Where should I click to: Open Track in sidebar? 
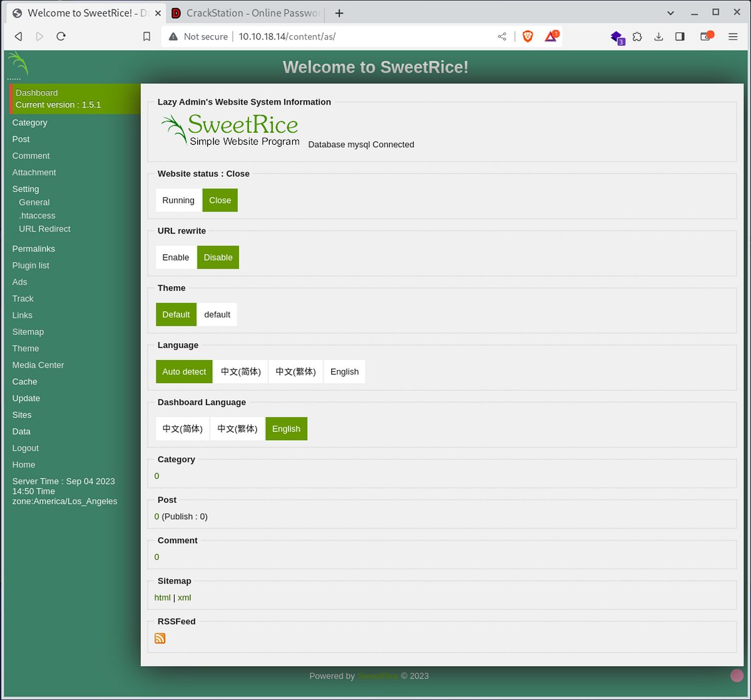(23, 299)
